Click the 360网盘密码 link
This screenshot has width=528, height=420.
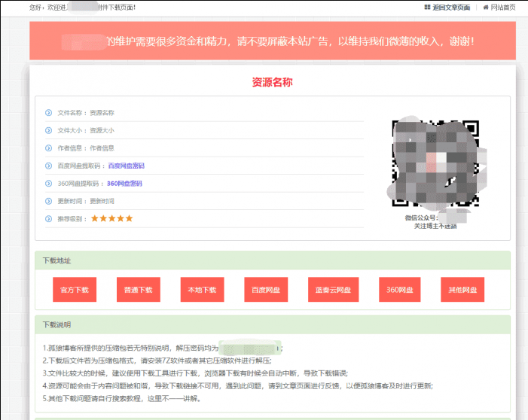pos(124,184)
